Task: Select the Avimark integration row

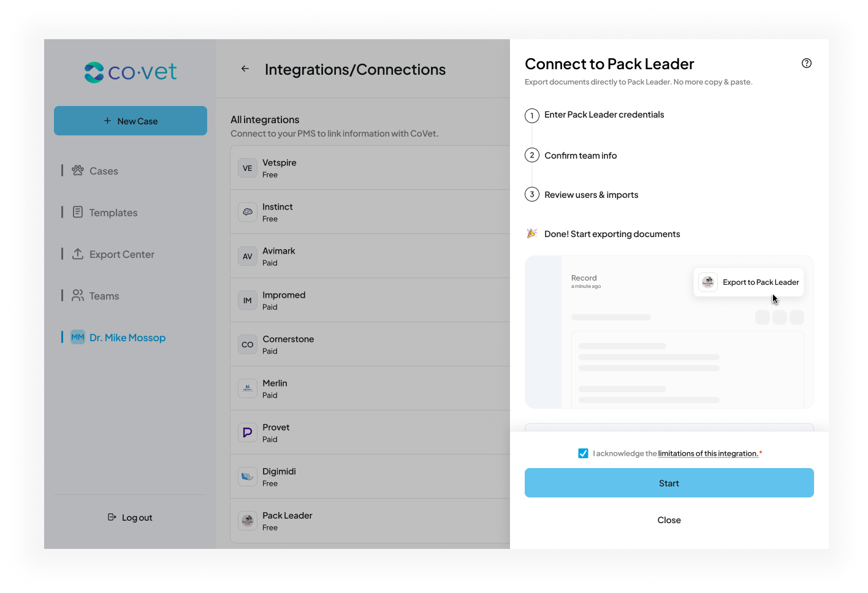Action: (370, 256)
